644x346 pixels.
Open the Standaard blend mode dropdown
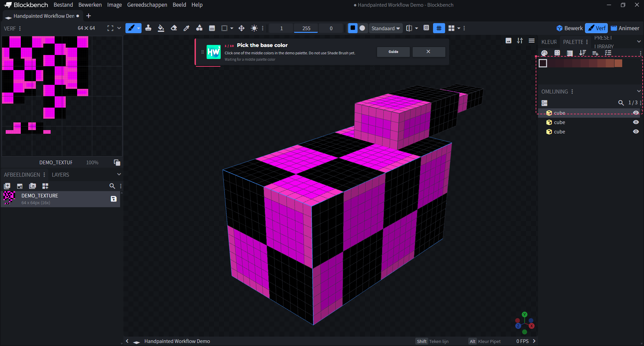tap(386, 28)
